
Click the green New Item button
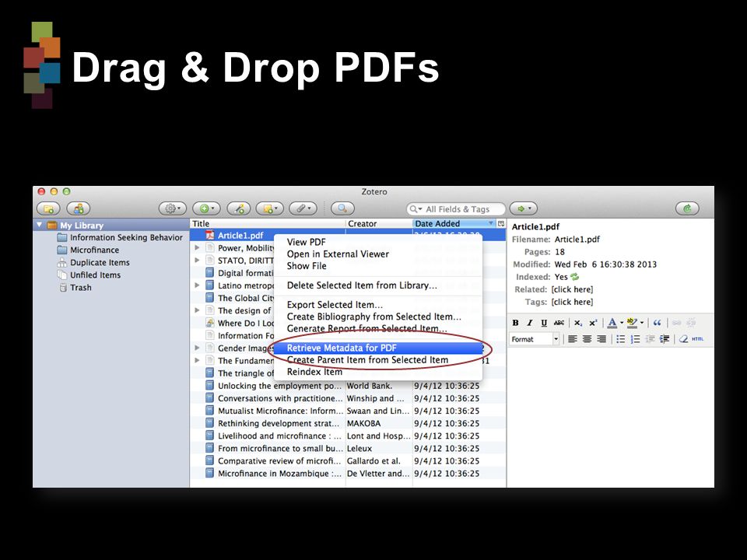(x=207, y=208)
